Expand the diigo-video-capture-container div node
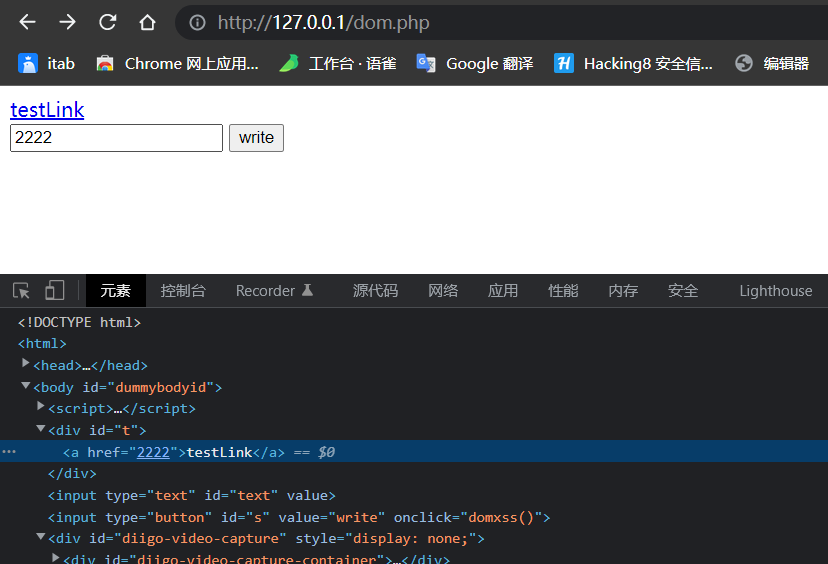828x564 pixels. [55, 557]
